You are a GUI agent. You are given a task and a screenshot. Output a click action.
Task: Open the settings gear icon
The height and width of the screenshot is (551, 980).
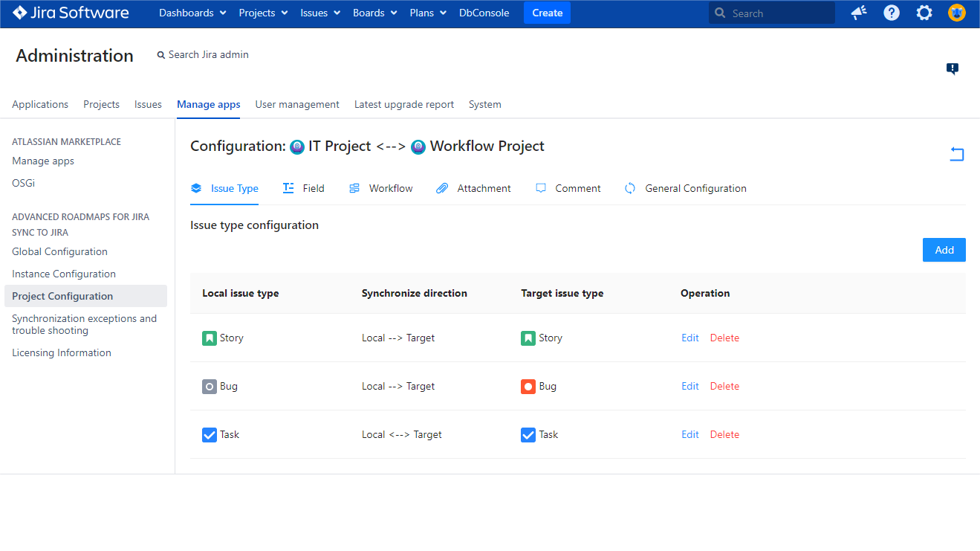click(x=924, y=13)
